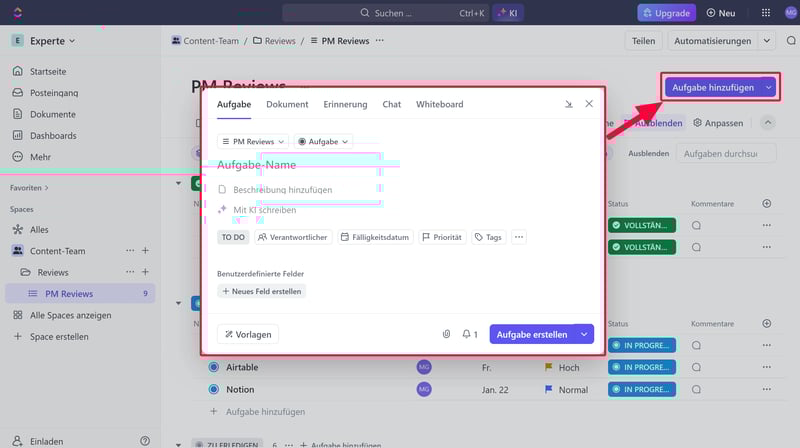Set the TO DO status chip
Image resolution: width=800 pixels, height=448 pixels.
coord(233,237)
